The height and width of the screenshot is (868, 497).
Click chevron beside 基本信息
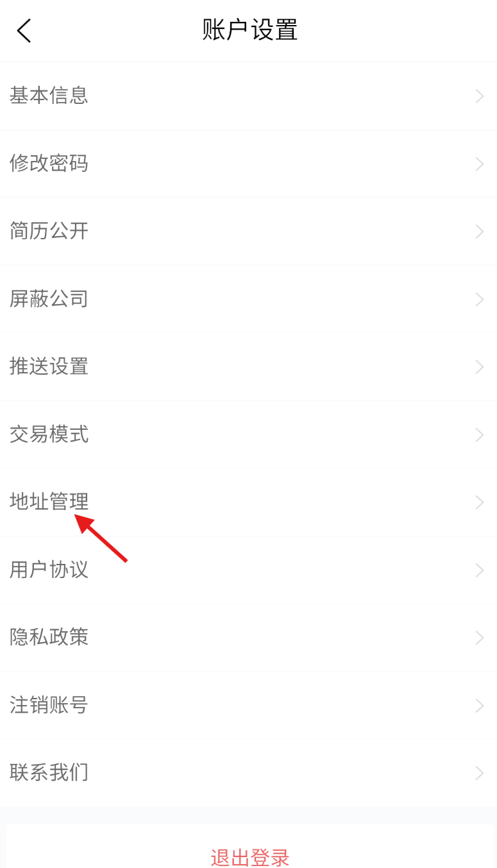click(479, 96)
